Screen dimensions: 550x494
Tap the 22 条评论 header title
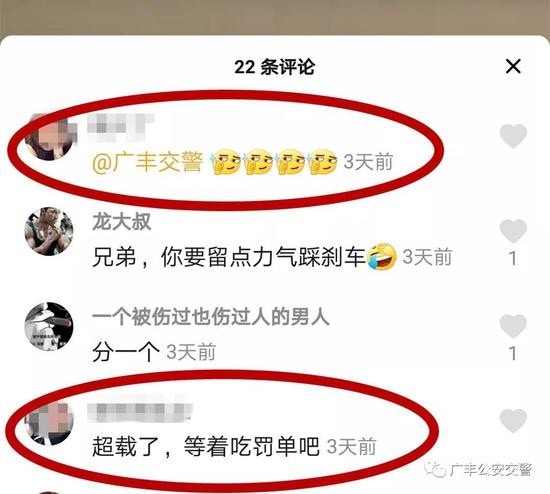click(x=274, y=67)
